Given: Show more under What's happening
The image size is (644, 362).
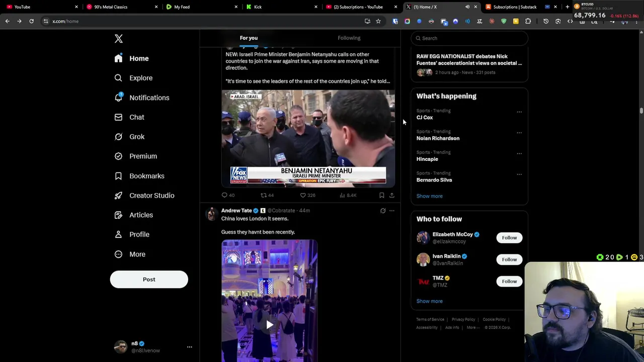Looking at the screenshot, I should point(429,196).
